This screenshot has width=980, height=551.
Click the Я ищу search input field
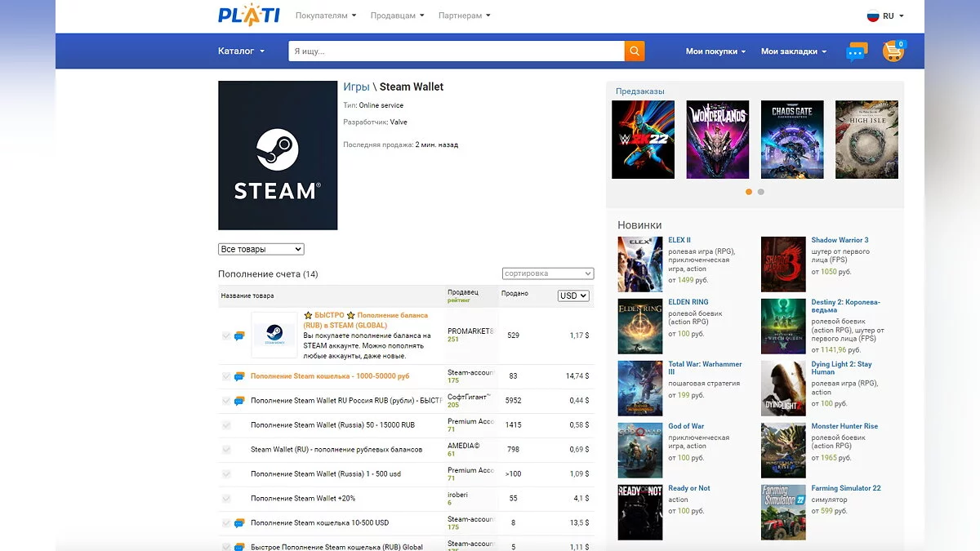point(456,51)
